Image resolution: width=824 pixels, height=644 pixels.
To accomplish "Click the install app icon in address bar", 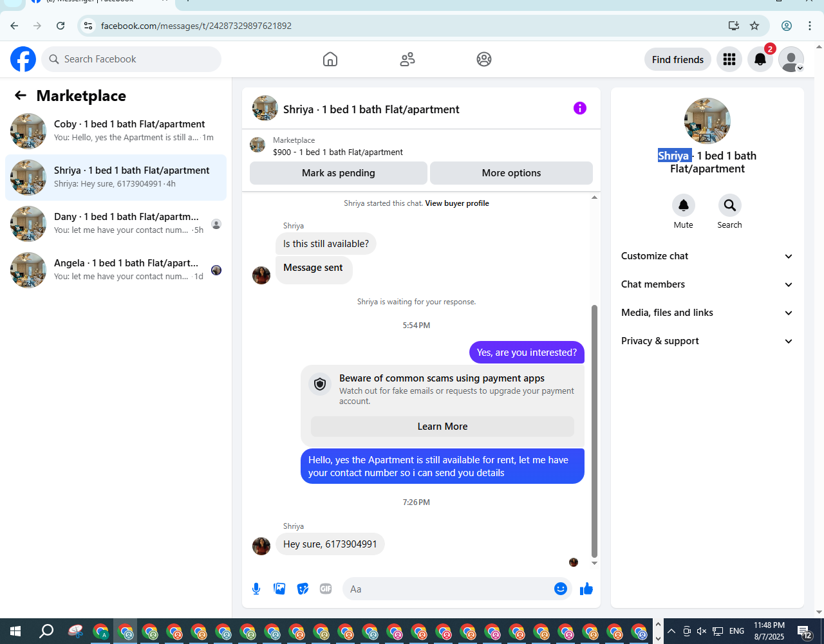I will 734,26.
